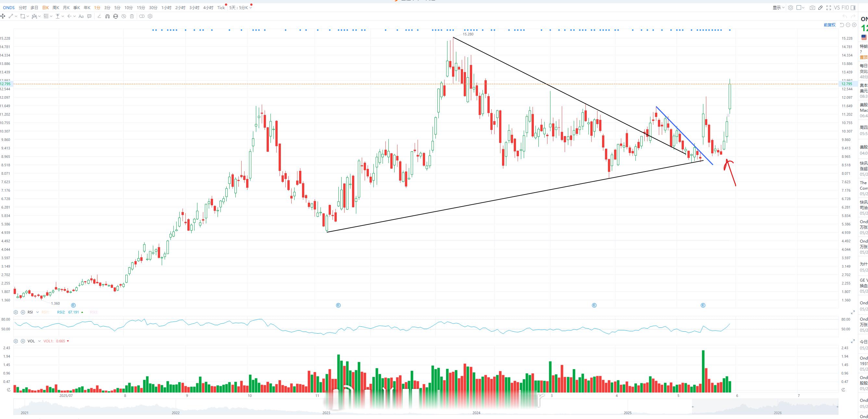This screenshot has width=868, height=419.
Task: Click the ONDS ticker symbol
Action: tap(9, 7)
